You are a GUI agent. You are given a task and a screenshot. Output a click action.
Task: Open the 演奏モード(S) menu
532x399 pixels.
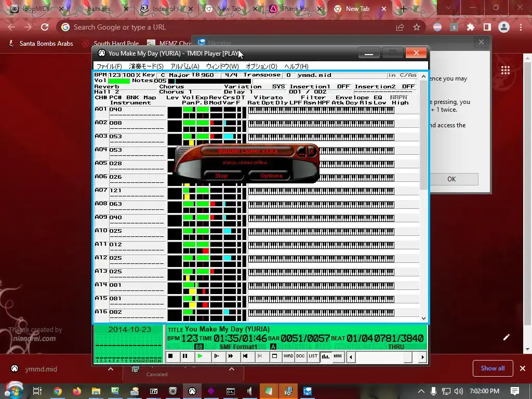(146, 66)
